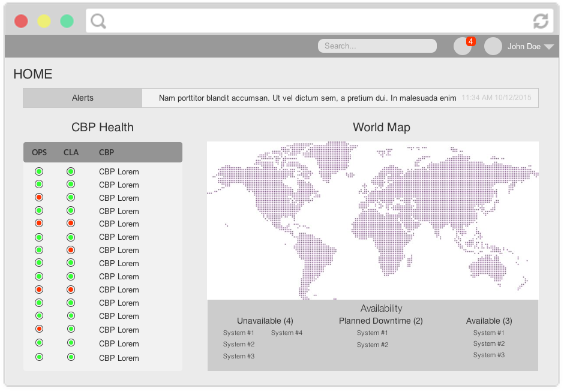This screenshot has height=392, width=564.
Task: Open System #3 under Available
Action: pos(489,355)
